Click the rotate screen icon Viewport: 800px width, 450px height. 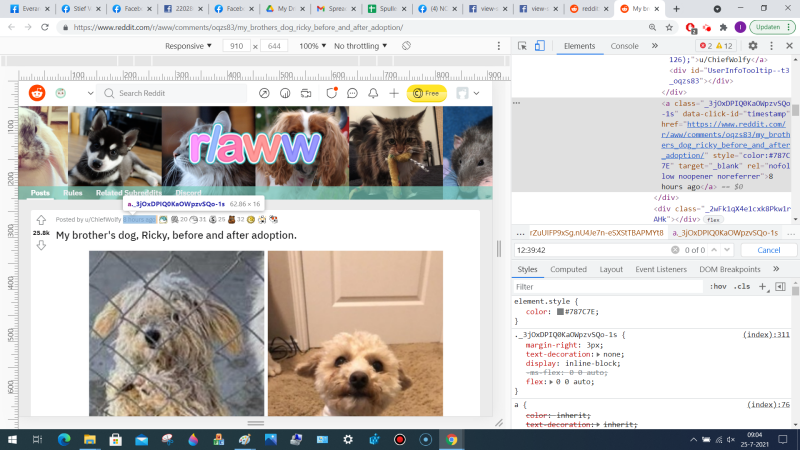(406, 46)
